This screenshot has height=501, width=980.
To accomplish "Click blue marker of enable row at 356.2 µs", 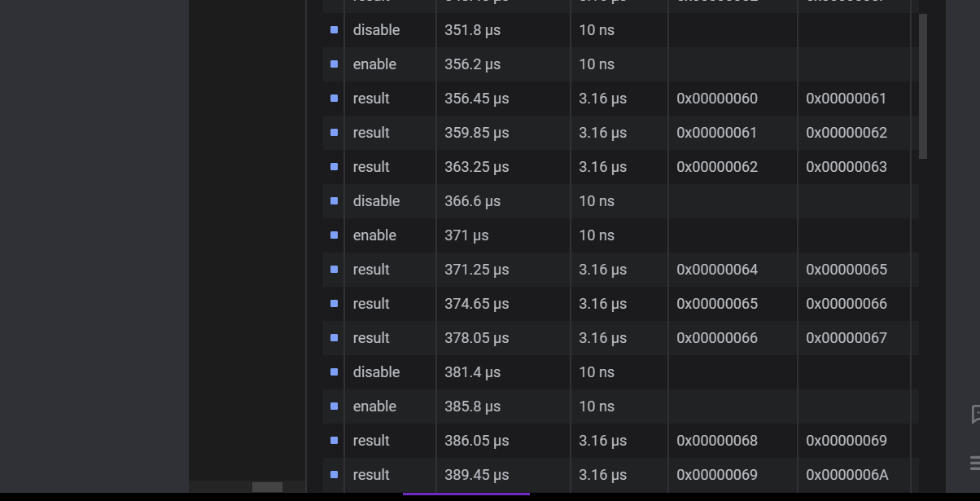I will pos(334,64).
